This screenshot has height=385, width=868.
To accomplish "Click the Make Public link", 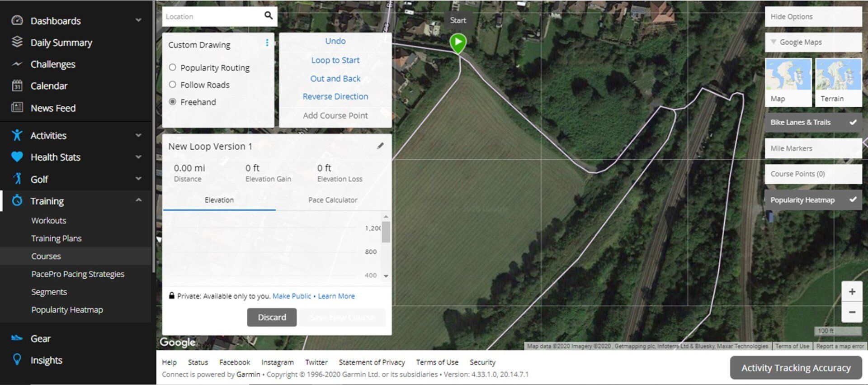I will pos(292,296).
